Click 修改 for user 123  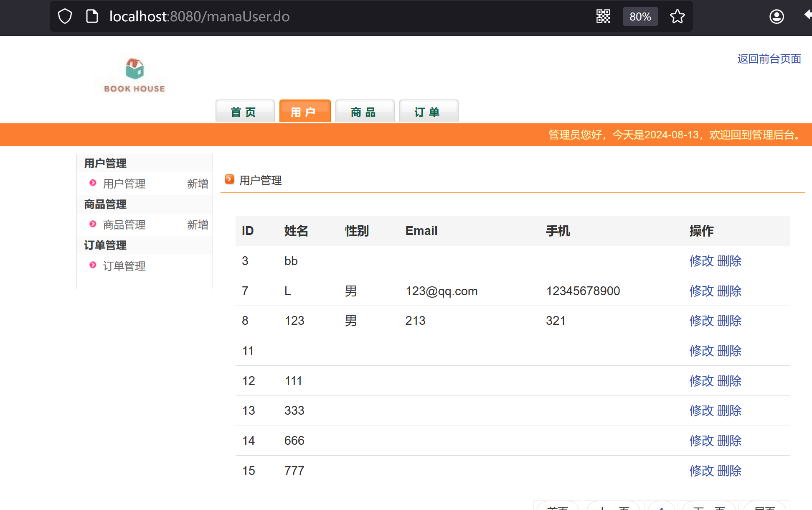(701, 321)
